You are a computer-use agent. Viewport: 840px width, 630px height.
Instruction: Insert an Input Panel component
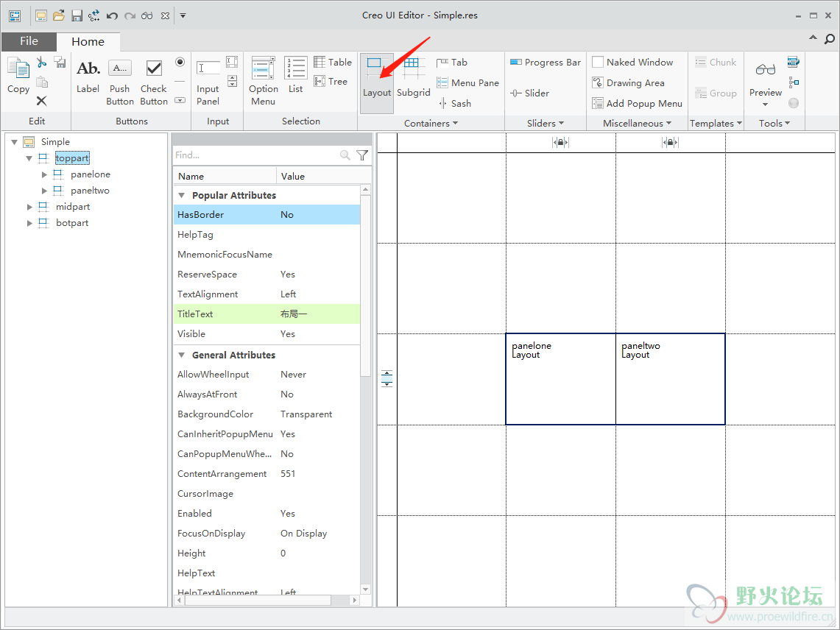point(208,82)
